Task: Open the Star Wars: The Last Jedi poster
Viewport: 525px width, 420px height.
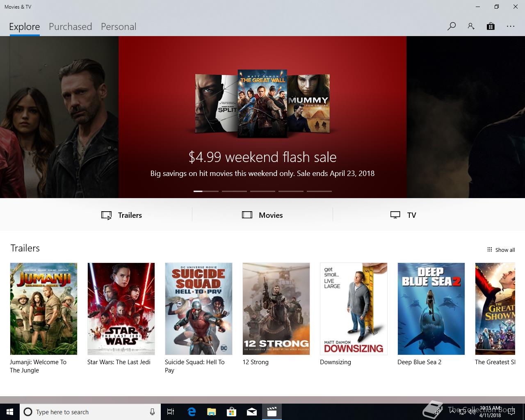Action: (121, 309)
